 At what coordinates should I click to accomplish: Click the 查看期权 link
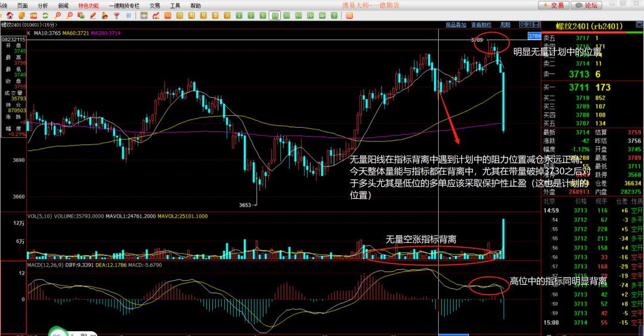click(x=481, y=25)
